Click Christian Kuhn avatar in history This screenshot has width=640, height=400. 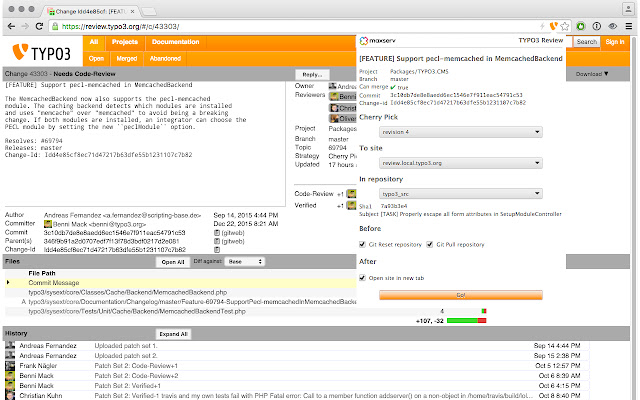pyautogui.click(x=10, y=396)
